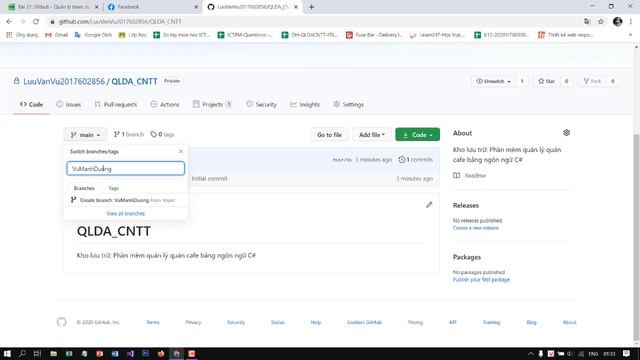Open Blog footer link
This screenshot has height=360, width=640.
[531, 322]
